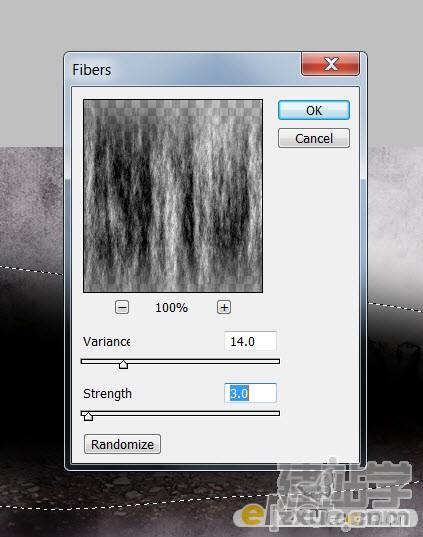Set Strength by clicking the track's maximum end
This screenshot has width=423, height=537.
tap(278, 413)
